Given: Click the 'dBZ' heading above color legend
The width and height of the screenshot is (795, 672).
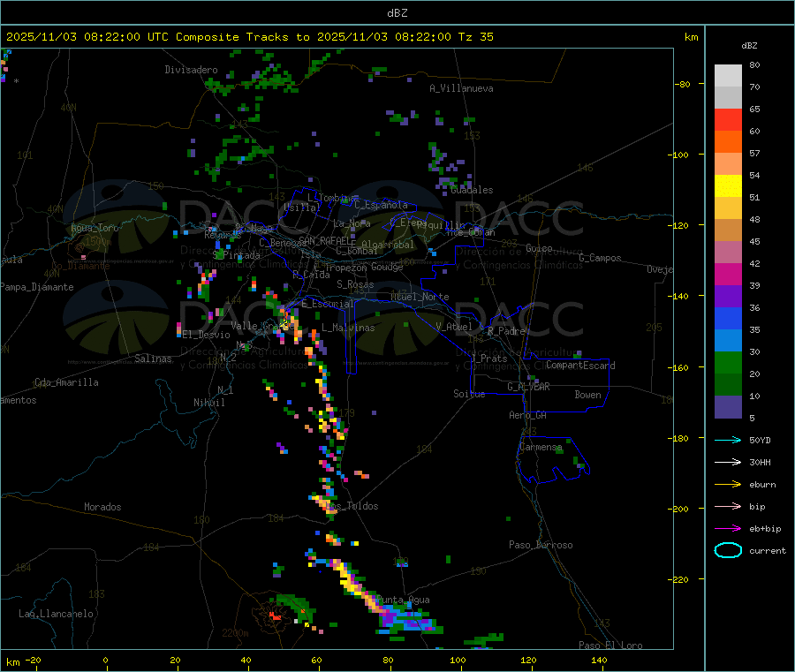Looking at the screenshot, I should [749, 46].
